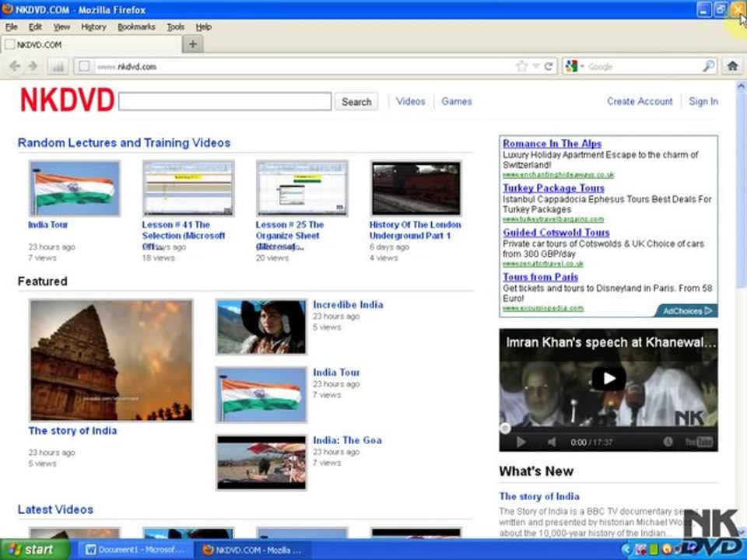Open India Tour link in Featured
This screenshot has height=560, width=747.
click(336, 373)
